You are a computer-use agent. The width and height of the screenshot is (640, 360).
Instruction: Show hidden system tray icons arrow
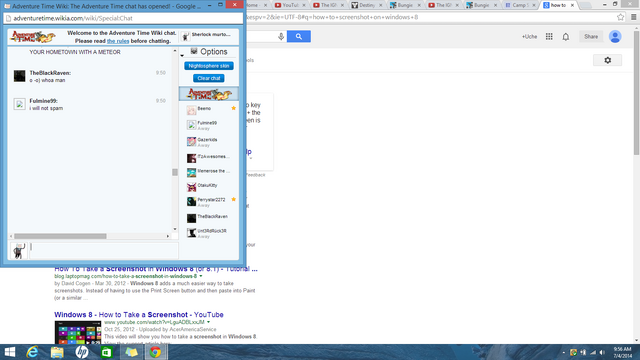564,352
